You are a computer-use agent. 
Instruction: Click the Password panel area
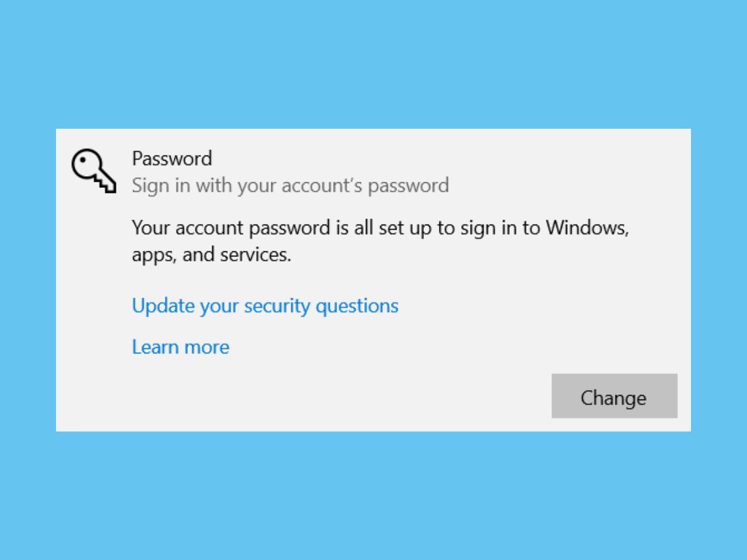pos(374,280)
